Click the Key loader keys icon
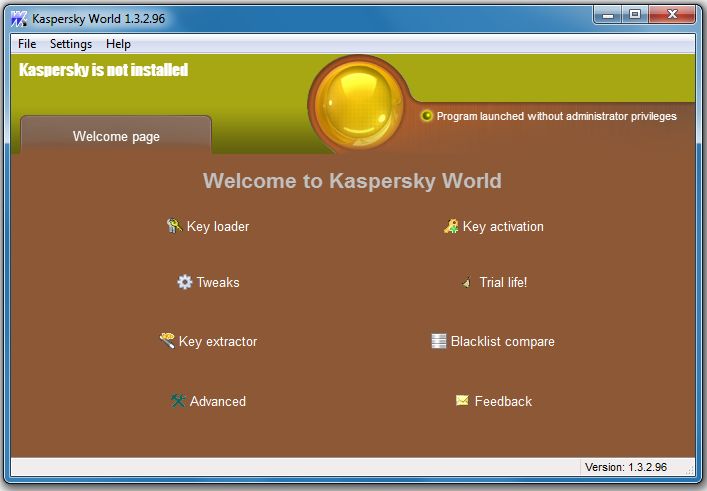The width and height of the screenshot is (707, 491). (x=174, y=225)
